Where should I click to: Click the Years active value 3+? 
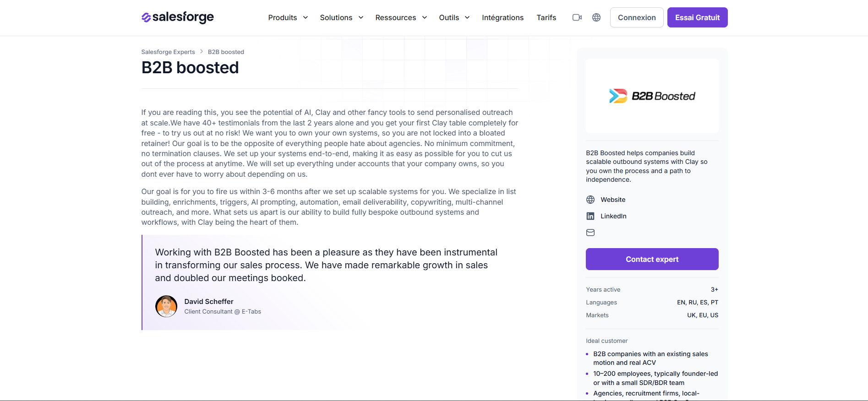coord(715,289)
